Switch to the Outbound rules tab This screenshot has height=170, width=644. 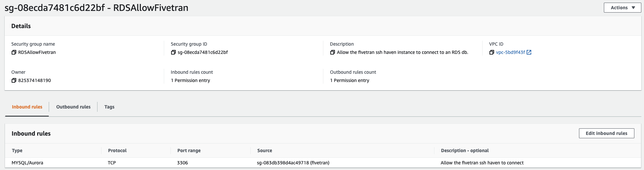click(73, 107)
